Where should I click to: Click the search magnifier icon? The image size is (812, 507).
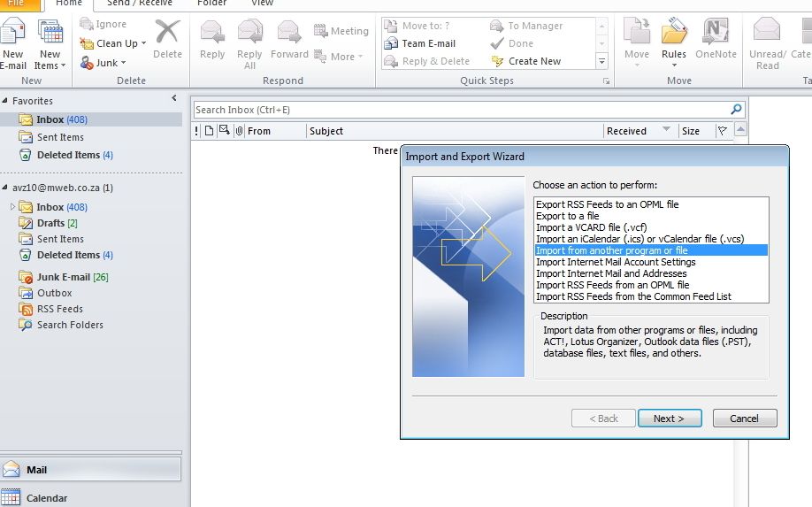pos(737,110)
